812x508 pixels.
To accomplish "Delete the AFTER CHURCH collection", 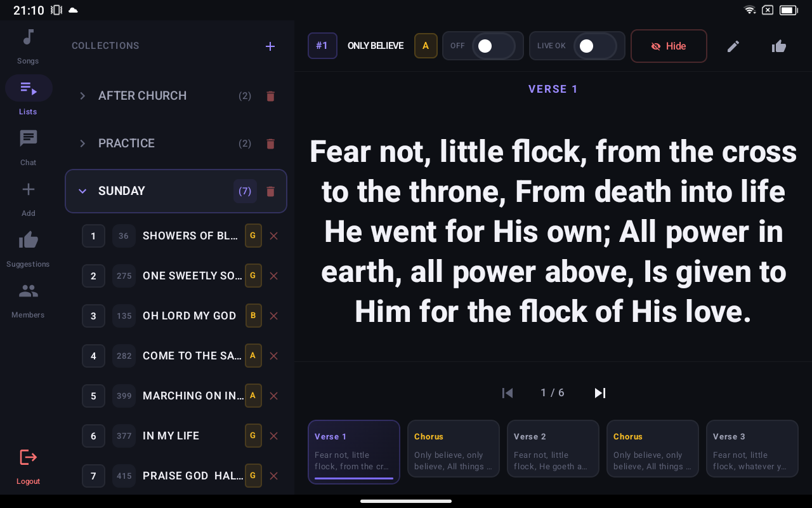I will [271, 97].
